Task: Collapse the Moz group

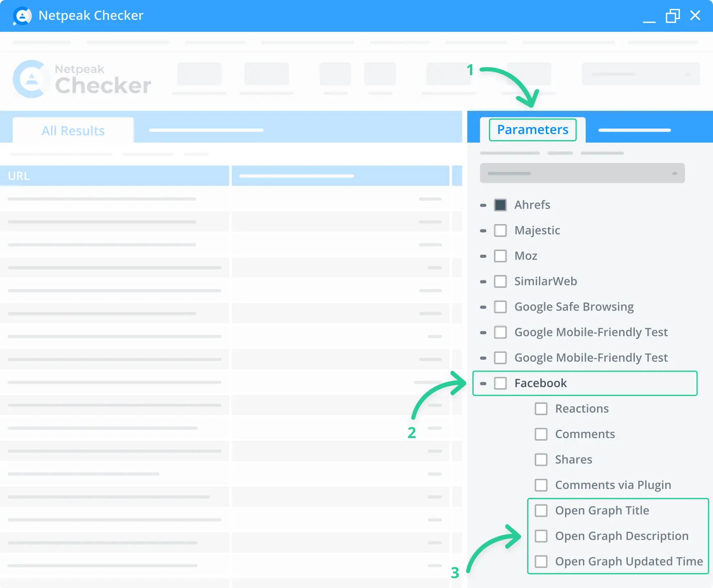Action: [483, 256]
